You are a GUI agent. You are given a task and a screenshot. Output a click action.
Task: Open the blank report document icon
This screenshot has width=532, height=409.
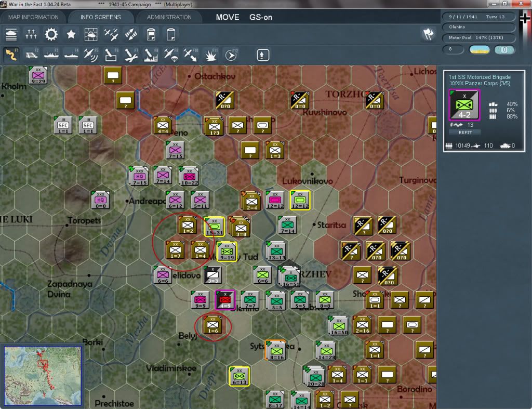tap(171, 34)
